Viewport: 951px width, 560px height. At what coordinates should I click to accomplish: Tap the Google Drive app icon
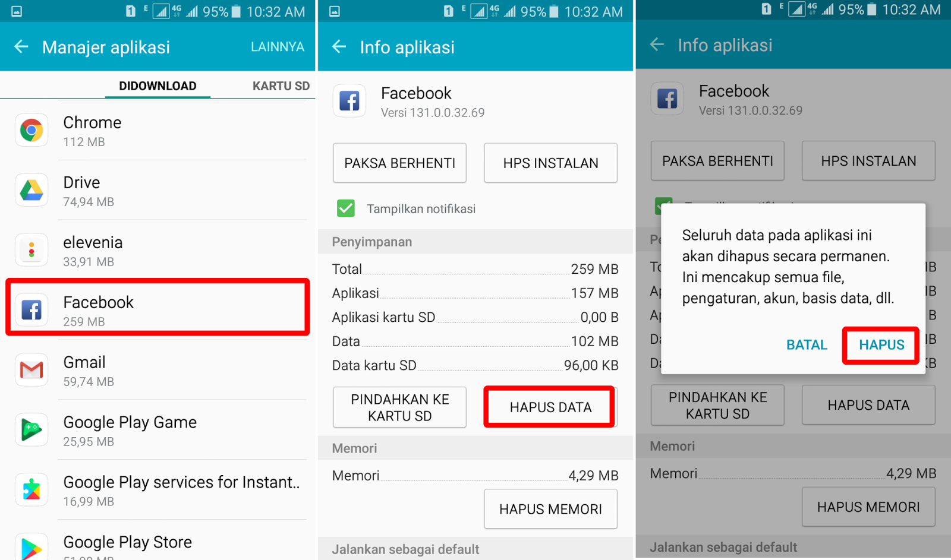click(x=32, y=190)
